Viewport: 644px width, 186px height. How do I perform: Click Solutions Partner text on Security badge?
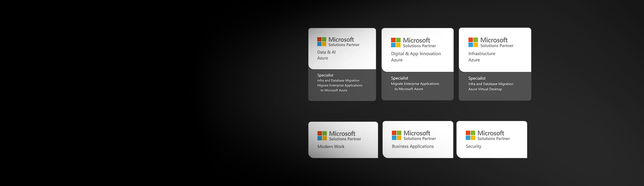coord(494,139)
